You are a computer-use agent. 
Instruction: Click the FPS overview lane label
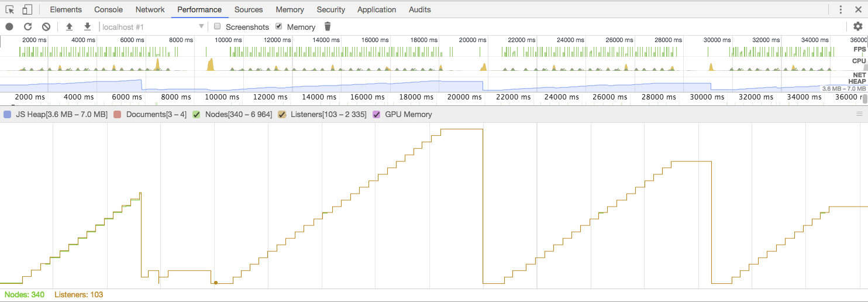pyautogui.click(x=859, y=50)
